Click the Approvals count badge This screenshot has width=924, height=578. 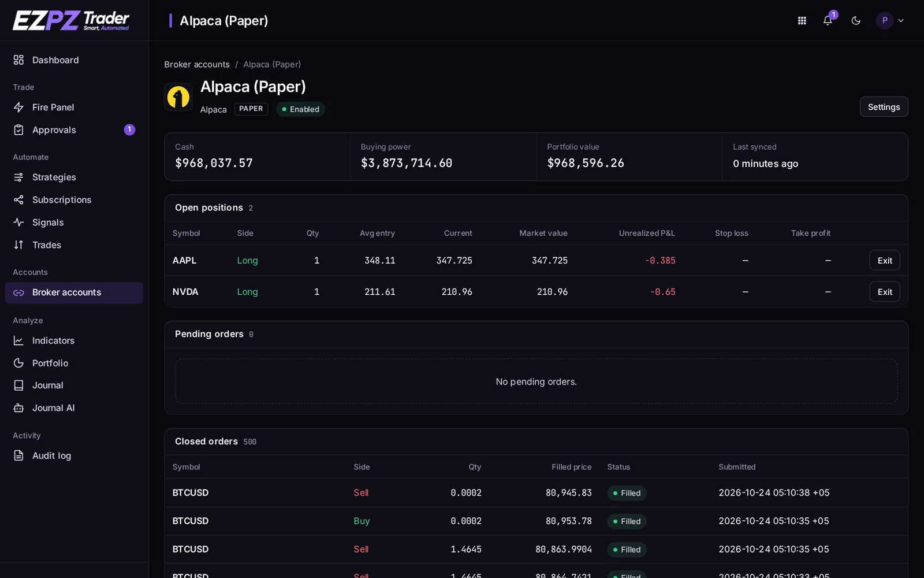pyautogui.click(x=129, y=129)
